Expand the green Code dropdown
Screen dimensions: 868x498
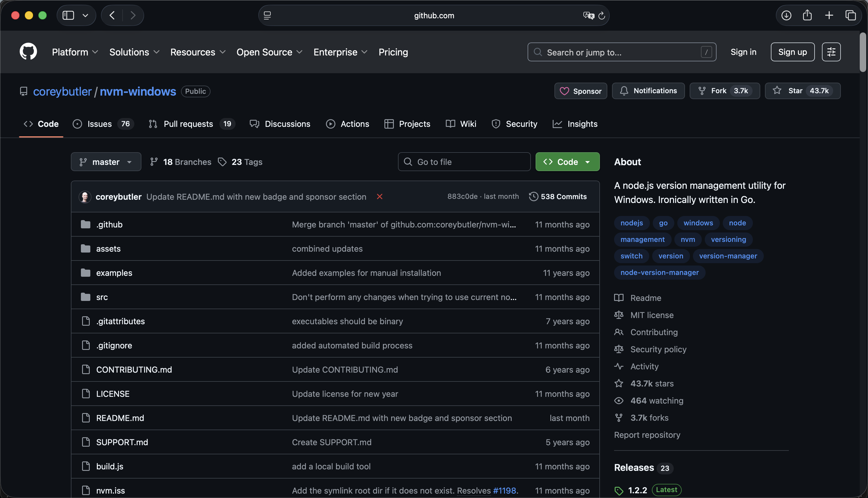[x=567, y=162]
